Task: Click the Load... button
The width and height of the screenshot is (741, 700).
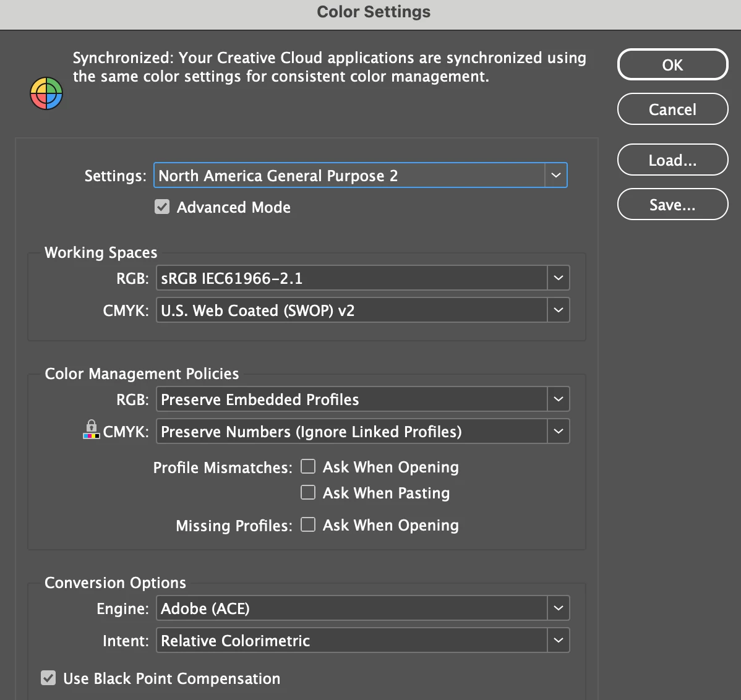Action: (x=672, y=160)
